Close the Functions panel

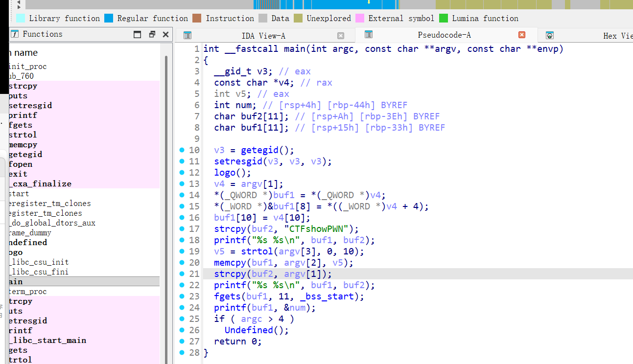[x=165, y=34]
